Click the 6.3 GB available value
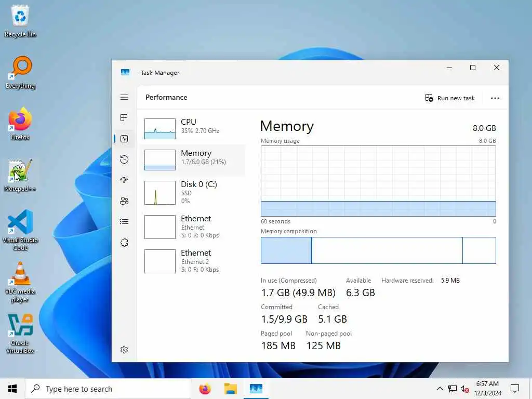This screenshot has height=399, width=532. [x=361, y=292]
